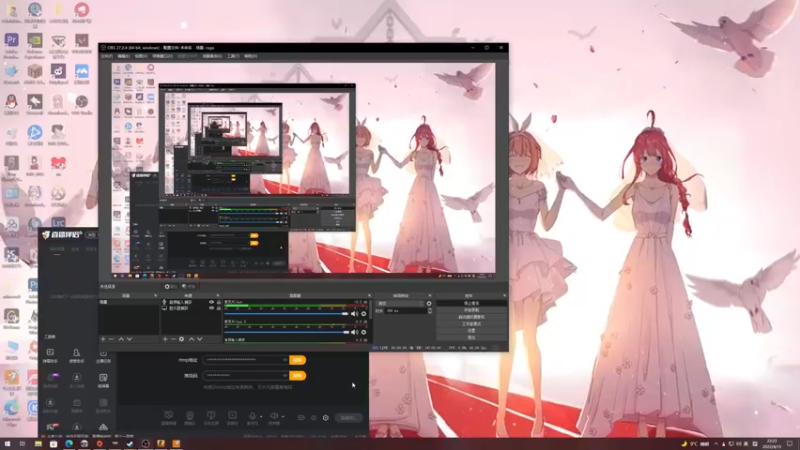
Task: Mute the first audio mixer track
Action: pyautogui.click(x=355, y=314)
